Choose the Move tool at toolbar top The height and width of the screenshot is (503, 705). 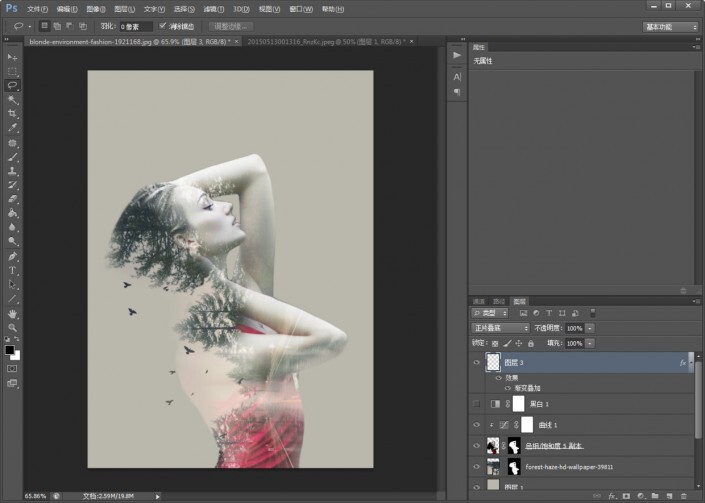click(x=13, y=58)
